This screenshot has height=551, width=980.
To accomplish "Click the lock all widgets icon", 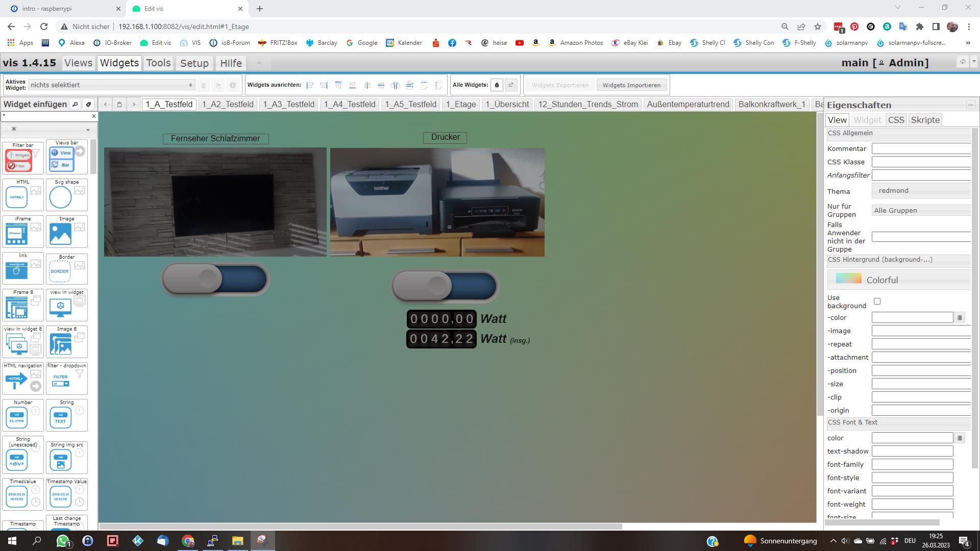I will point(497,85).
